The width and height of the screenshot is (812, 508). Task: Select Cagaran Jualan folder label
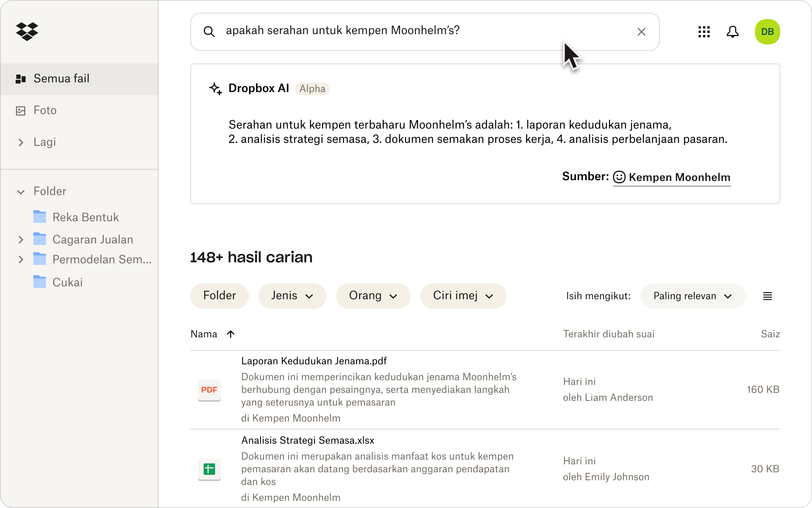pyautogui.click(x=93, y=239)
